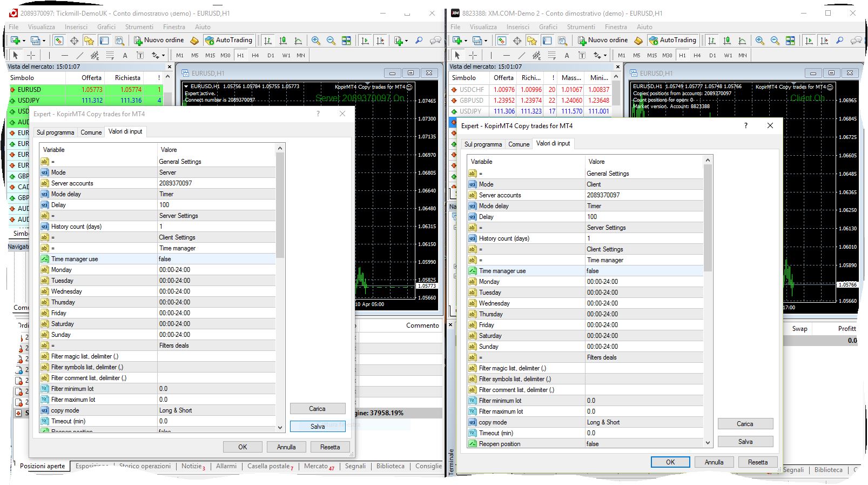Open Strategy Tester icon in Tickmill toolbar
The height and width of the screenshot is (485, 868).
[119, 41]
